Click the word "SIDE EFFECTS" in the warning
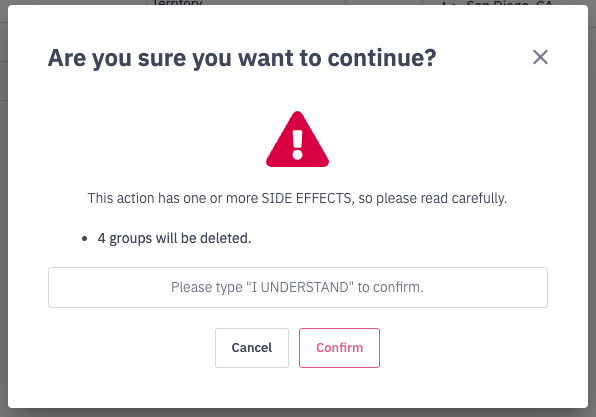The width and height of the screenshot is (596, 417). [306, 198]
